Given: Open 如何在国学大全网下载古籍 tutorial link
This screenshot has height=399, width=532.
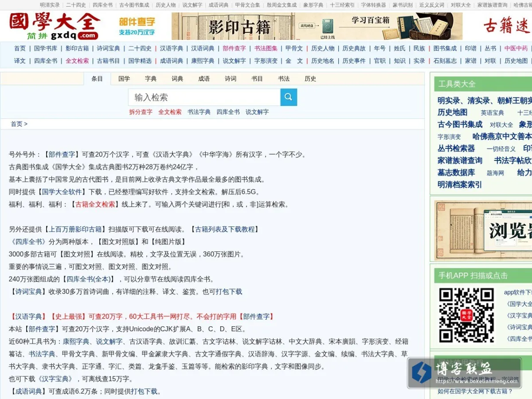Looking at the screenshot, I should tap(475, 391).
